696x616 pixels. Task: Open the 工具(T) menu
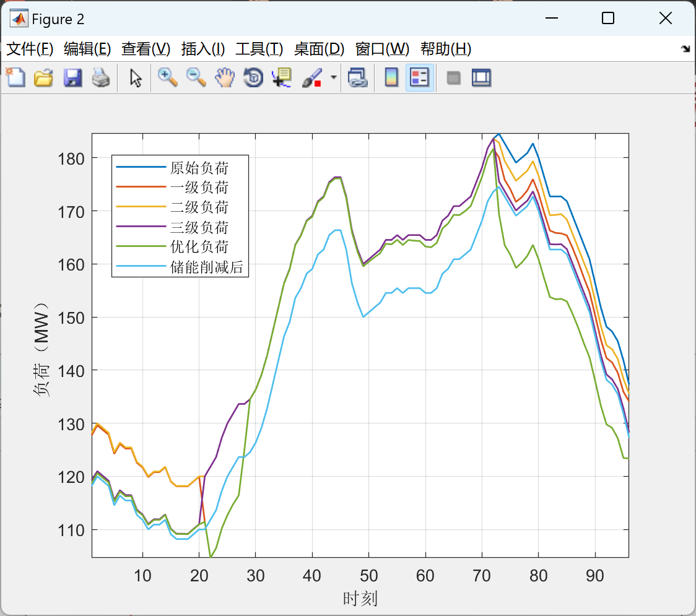[x=259, y=49]
